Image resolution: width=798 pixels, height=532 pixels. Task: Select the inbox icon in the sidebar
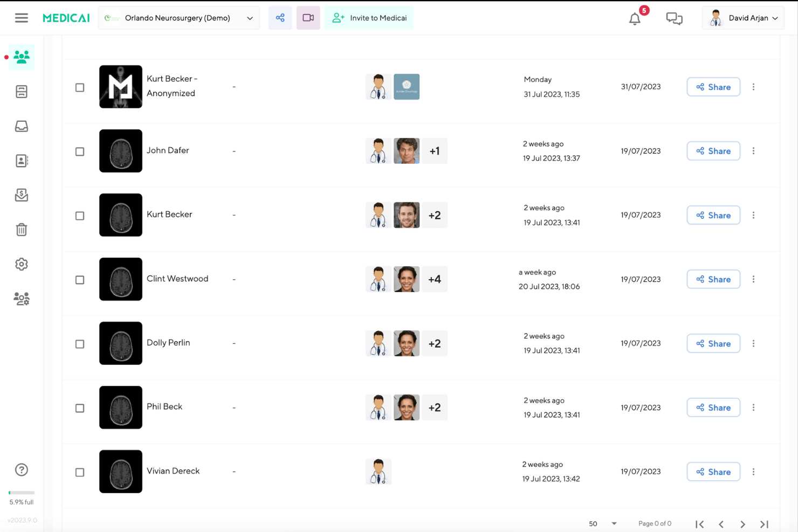21,126
